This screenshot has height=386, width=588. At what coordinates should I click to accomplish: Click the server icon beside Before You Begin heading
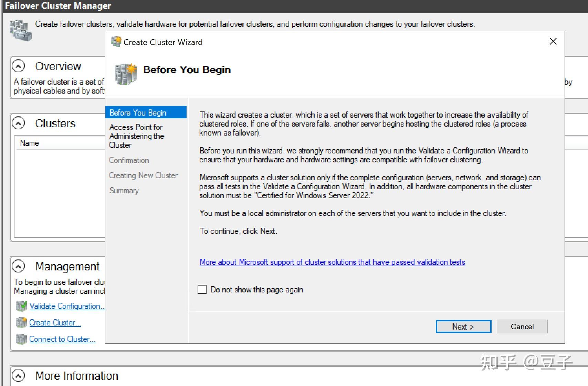click(x=125, y=74)
